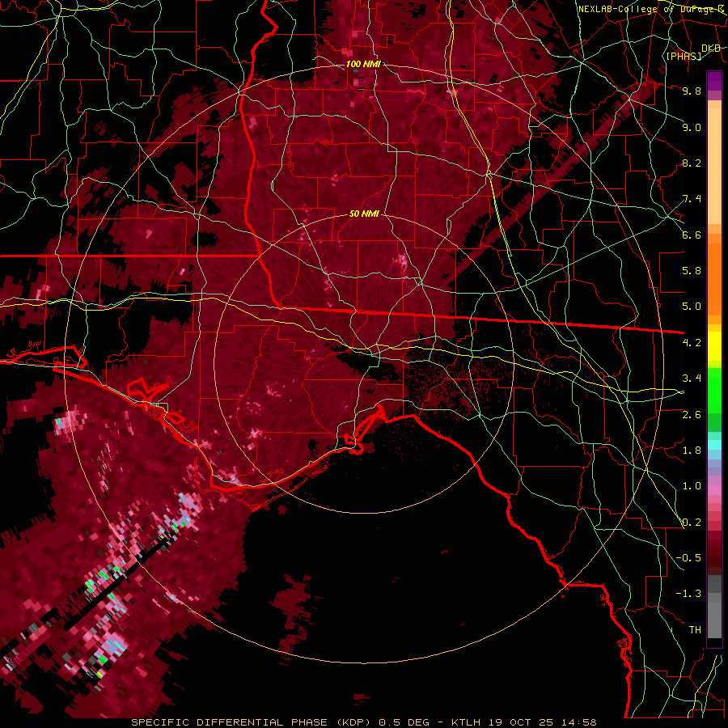Click the gray segment of the color bar
This screenshot has height=728, width=728.
coord(714,608)
